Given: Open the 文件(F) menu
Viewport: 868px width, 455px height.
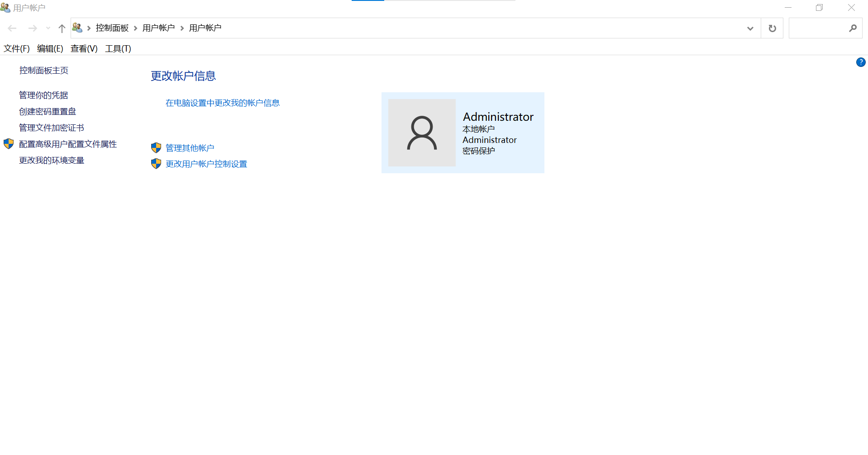Looking at the screenshot, I should pyautogui.click(x=17, y=48).
